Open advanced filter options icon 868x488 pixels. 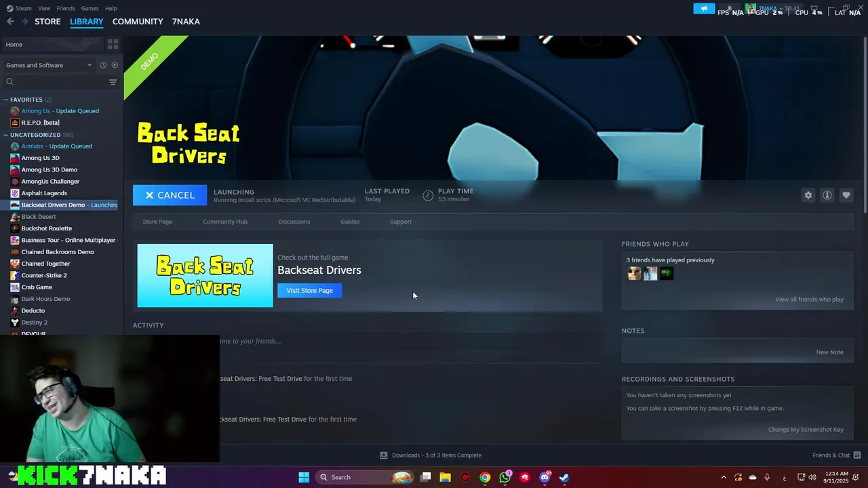[x=113, y=82]
